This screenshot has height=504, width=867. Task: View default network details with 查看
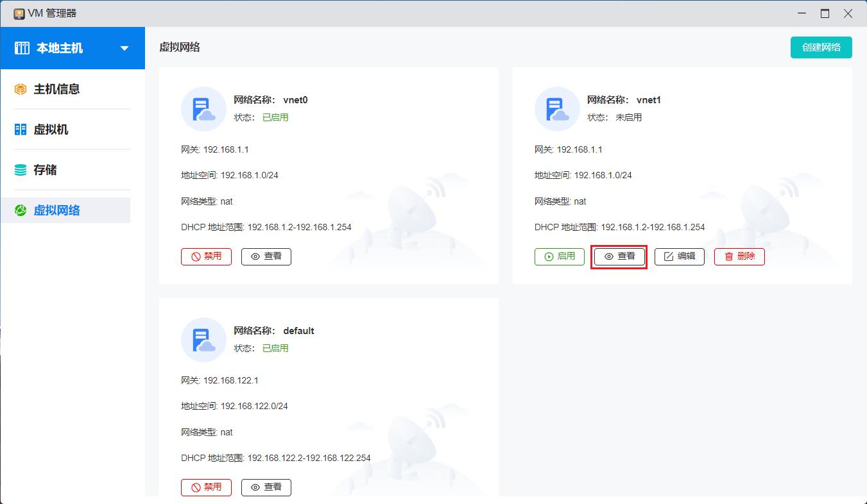[266, 487]
